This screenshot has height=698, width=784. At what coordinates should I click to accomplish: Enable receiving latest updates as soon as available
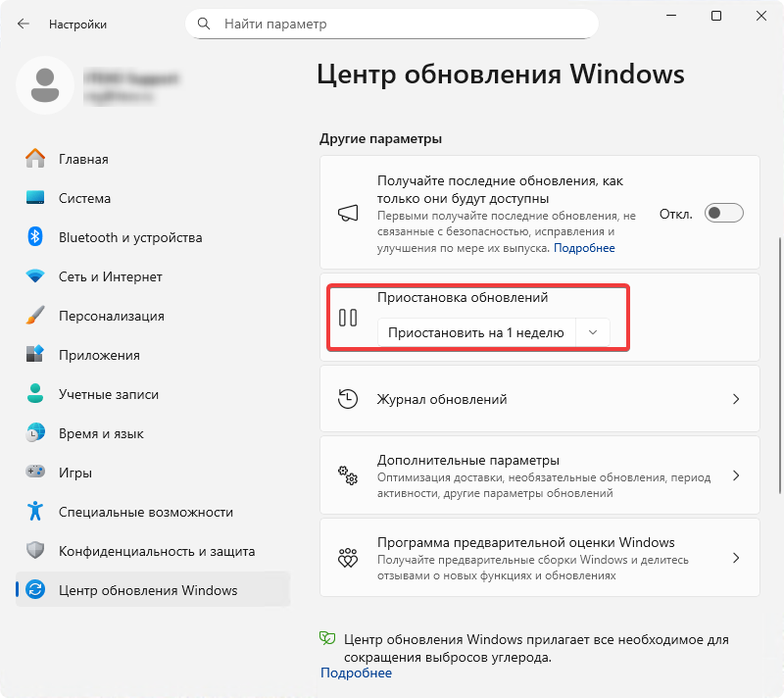[723, 213]
